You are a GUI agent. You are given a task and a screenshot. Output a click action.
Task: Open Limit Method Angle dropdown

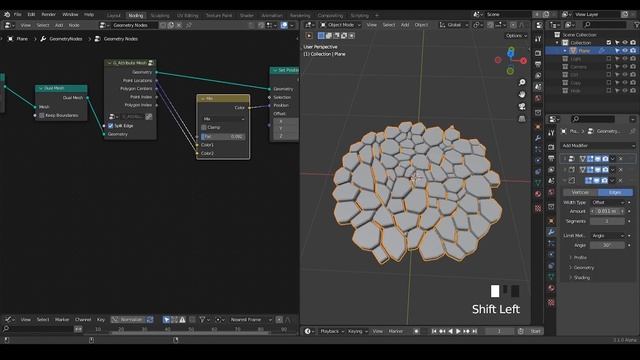point(608,236)
